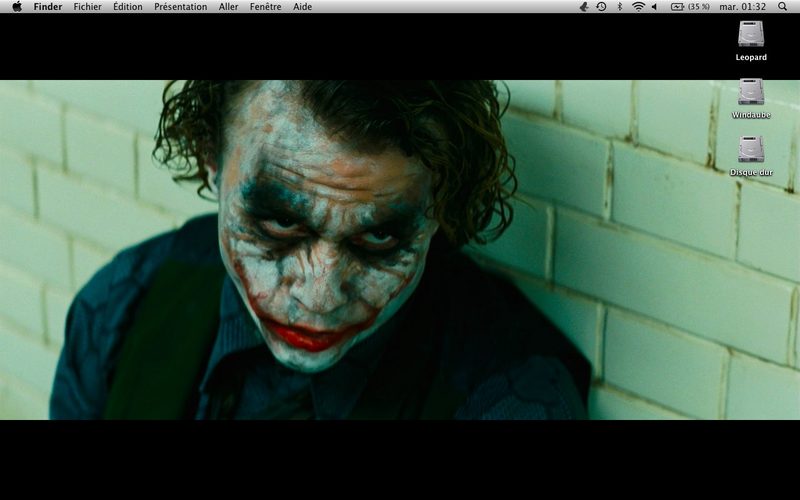The height and width of the screenshot is (500, 800).
Task: Click the clock showing mar. 01:32
Action: (x=742, y=7)
